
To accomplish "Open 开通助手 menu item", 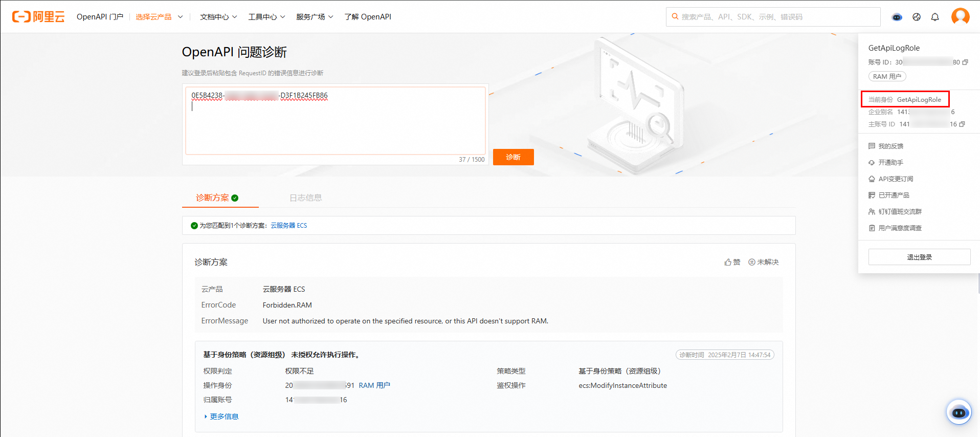I will [890, 163].
